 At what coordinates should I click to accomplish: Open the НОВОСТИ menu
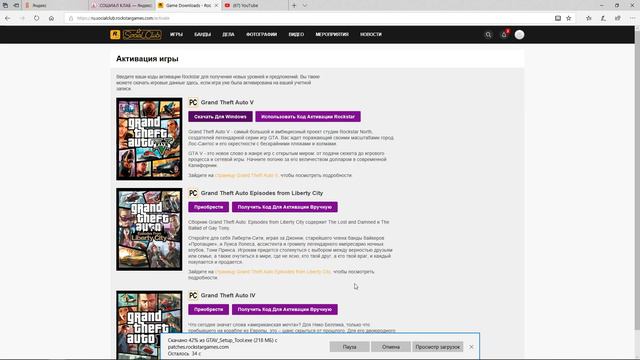tap(371, 35)
